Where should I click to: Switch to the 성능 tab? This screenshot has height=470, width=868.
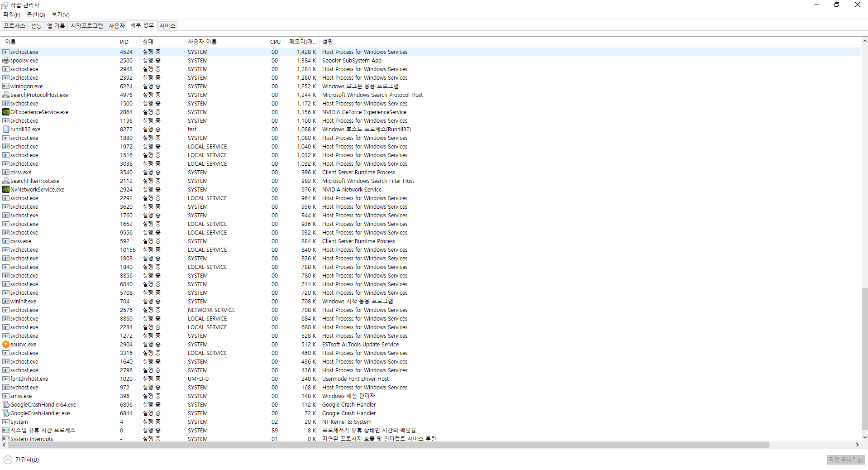click(x=36, y=26)
